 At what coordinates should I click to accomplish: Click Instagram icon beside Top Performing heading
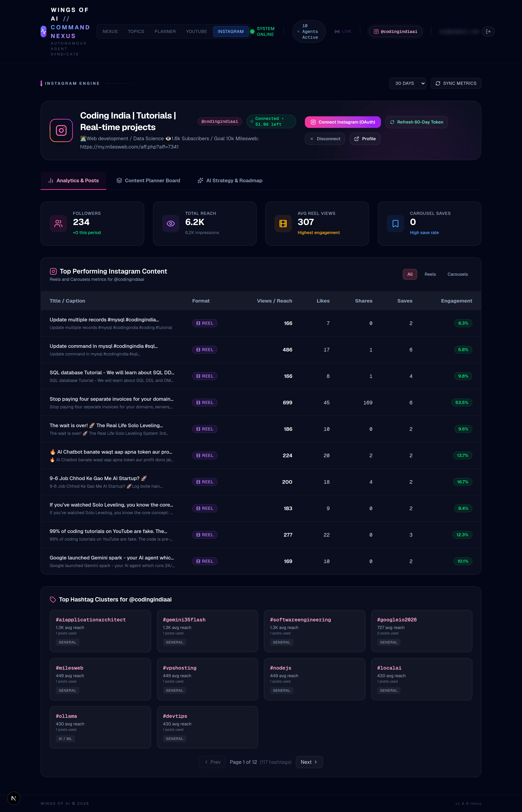(x=53, y=271)
